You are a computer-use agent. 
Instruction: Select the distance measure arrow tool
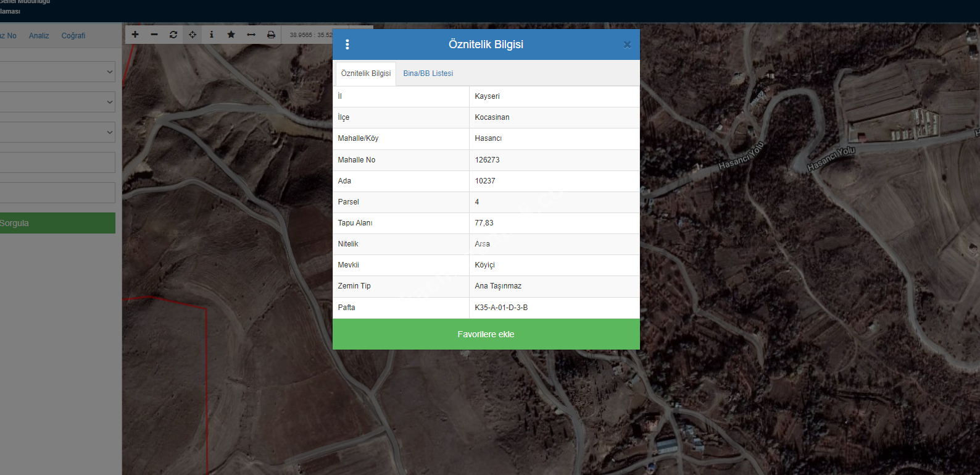tap(251, 35)
